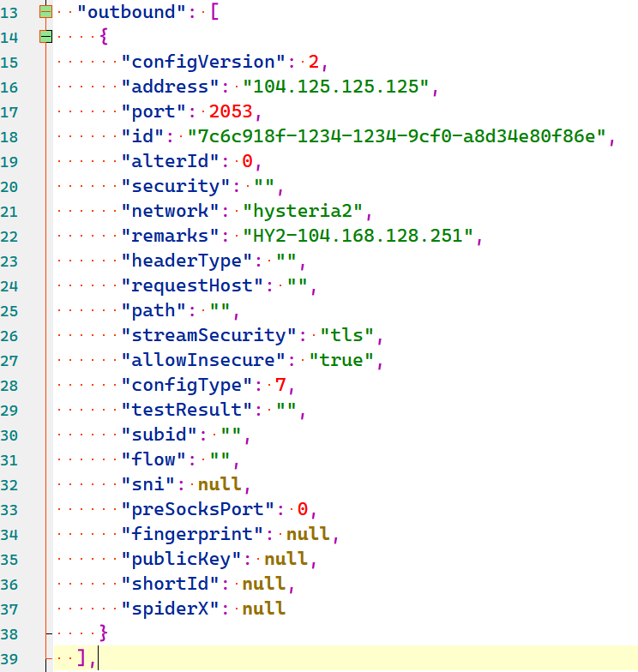Place cursor after closing bracket on line 39
This screenshot has height=672, width=638.
point(97,658)
